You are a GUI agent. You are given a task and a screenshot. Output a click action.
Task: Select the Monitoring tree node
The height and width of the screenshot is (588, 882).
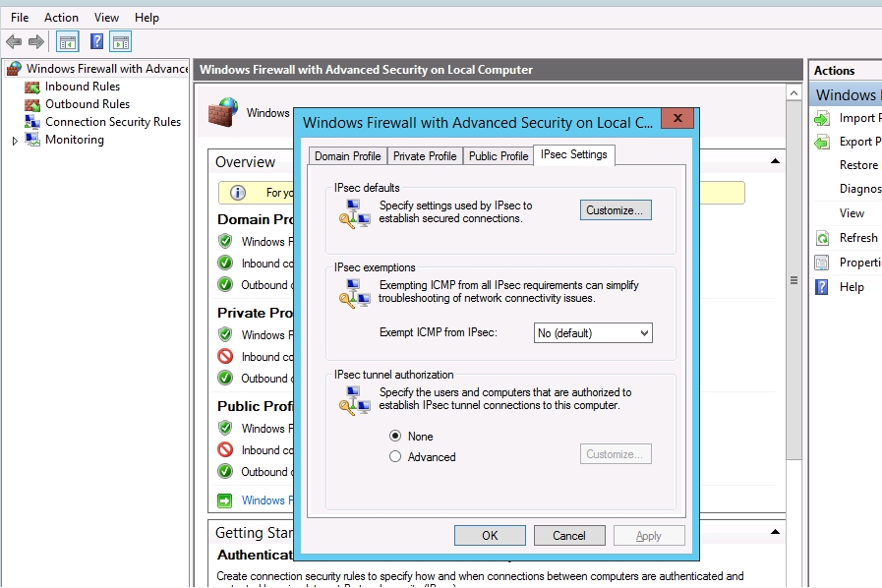point(75,140)
